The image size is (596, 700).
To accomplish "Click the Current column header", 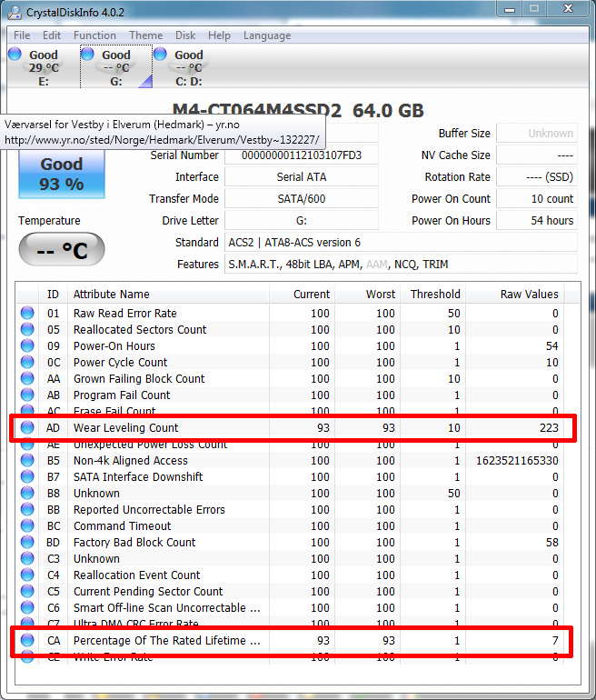I will (302, 295).
